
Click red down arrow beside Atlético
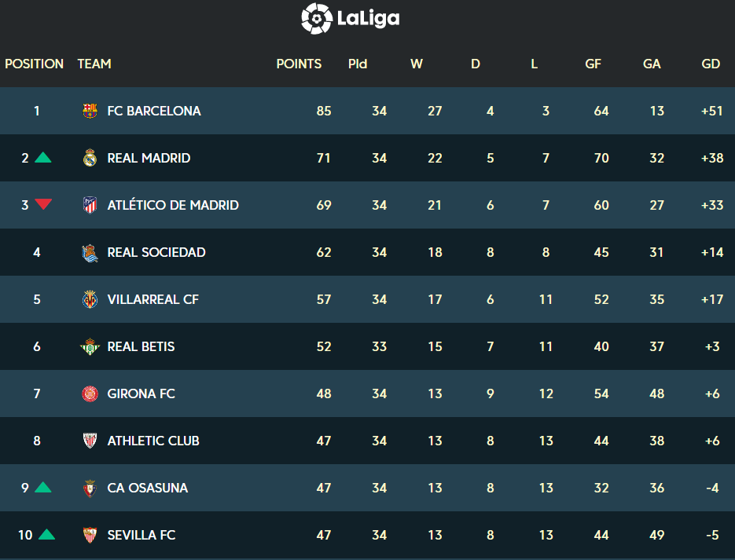pos(43,204)
